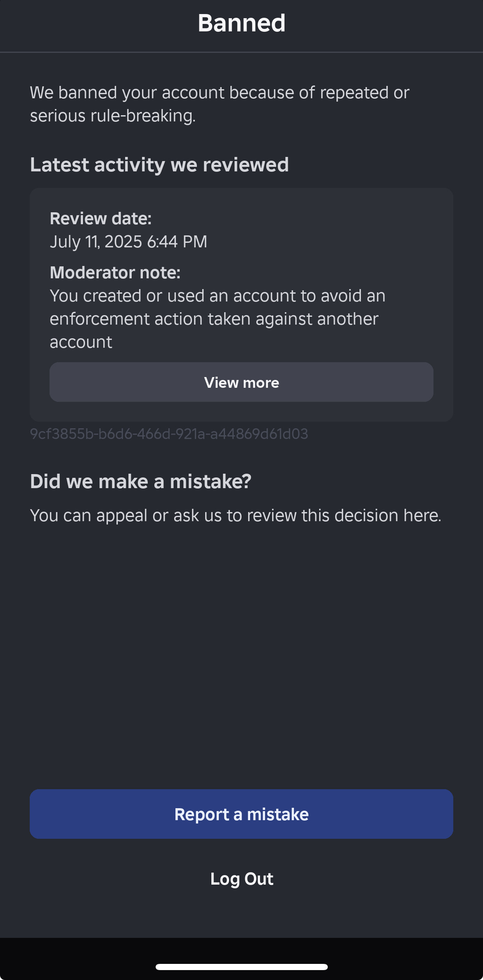Click the 'Moderator note:' label
Image resolution: width=483 pixels, height=980 pixels.
tap(115, 273)
